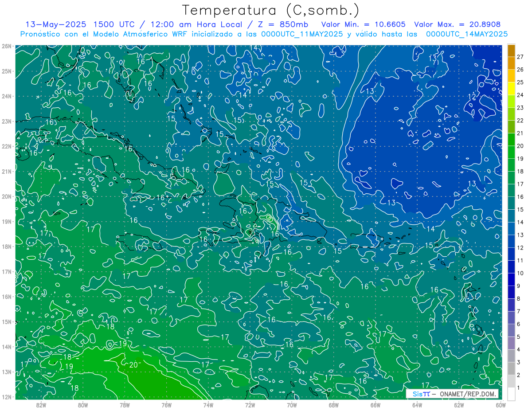Click the 76W longitude axis label
Image resolution: width=532 pixels, height=411 pixels.
click(x=166, y=404)
